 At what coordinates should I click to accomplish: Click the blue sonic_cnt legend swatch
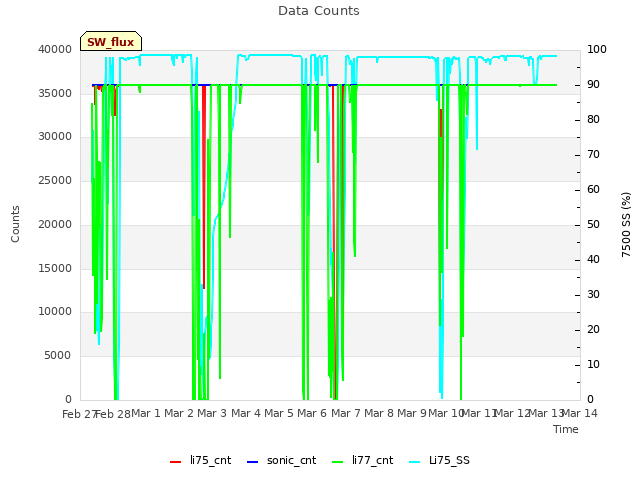coord(253,462)
